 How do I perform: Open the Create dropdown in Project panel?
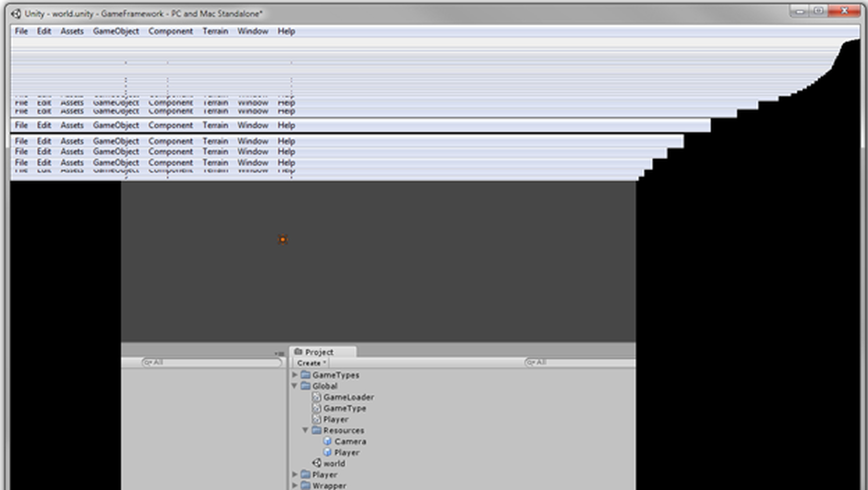[x=311, y=363]
